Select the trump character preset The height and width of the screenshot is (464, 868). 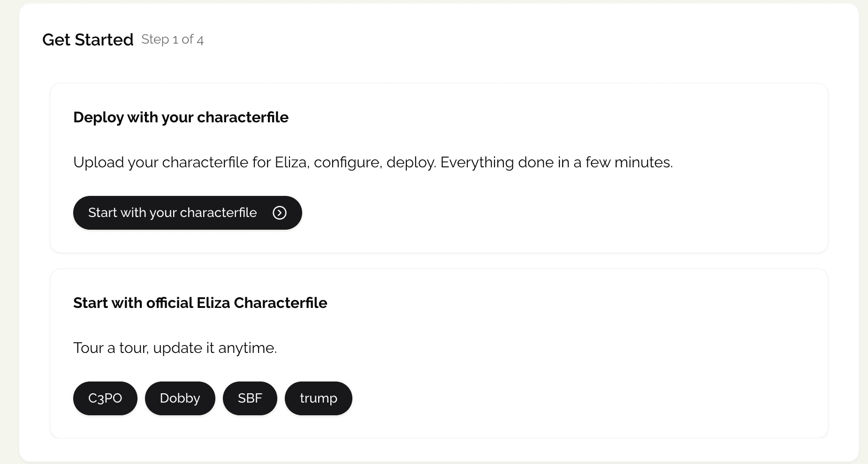[318, 398]
